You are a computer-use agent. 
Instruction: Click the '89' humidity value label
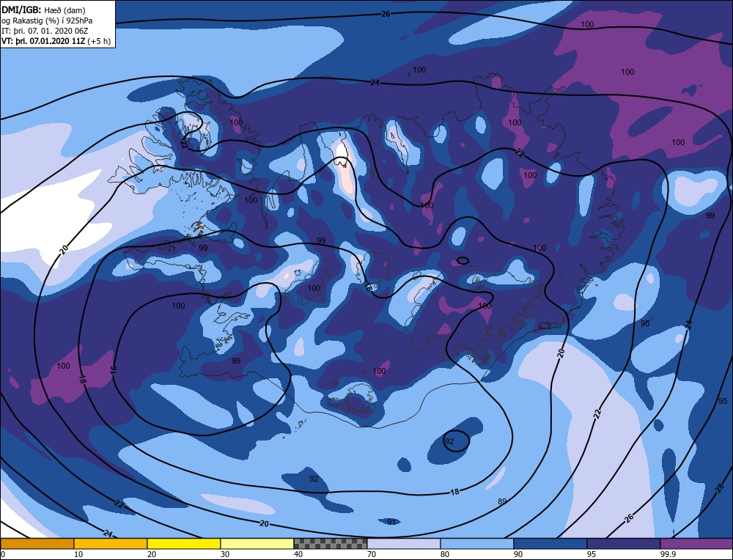(x=502, y=501)
